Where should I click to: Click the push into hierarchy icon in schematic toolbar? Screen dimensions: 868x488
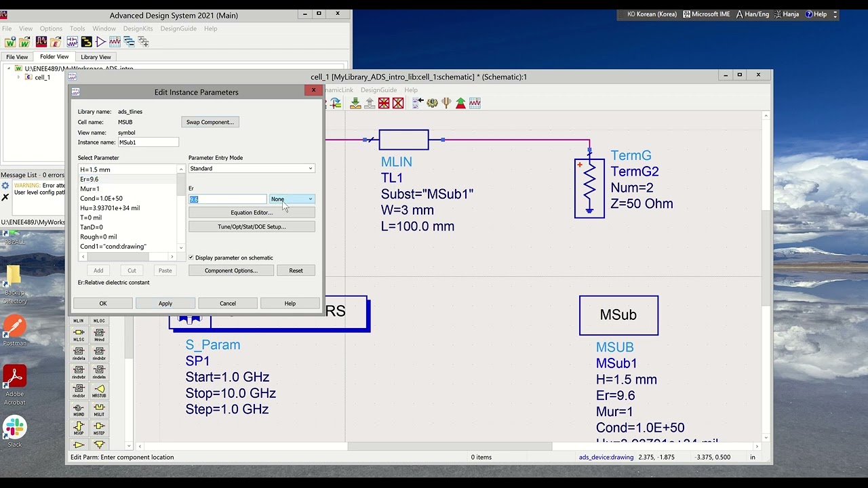coord(355,103)
